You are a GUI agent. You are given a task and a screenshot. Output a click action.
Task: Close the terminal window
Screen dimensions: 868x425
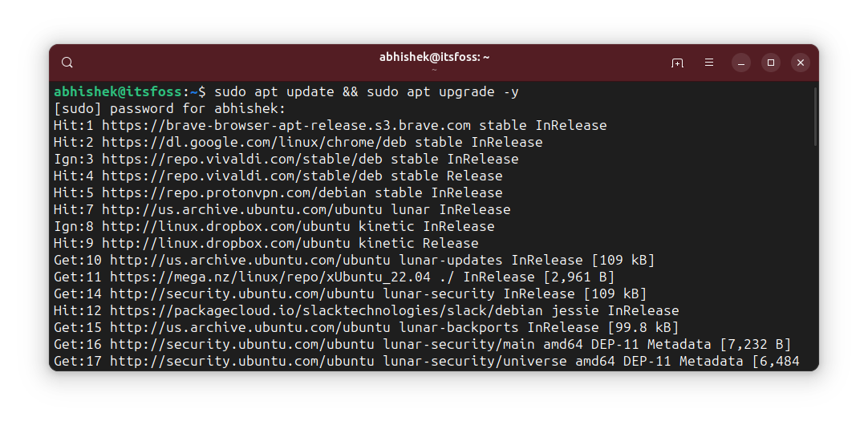pos(801,63)
